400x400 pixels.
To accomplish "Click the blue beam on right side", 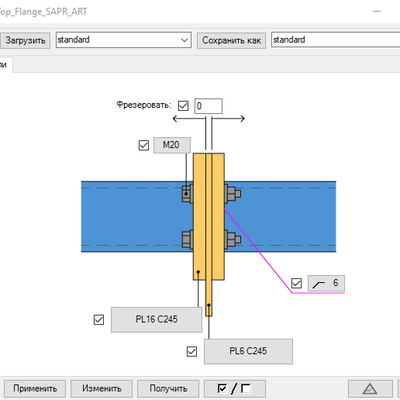I will coord(280,217).
